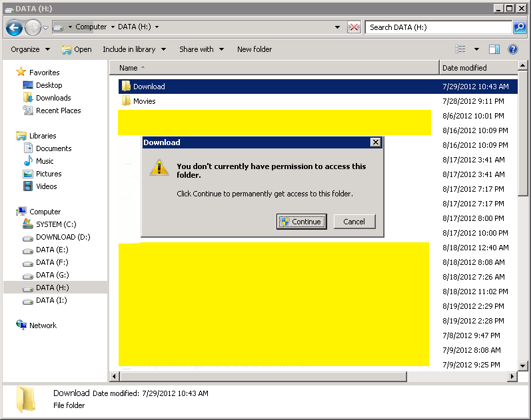Open the DATA (F:) drive
The height and width of the screenshot is (420, 531).
45,263
